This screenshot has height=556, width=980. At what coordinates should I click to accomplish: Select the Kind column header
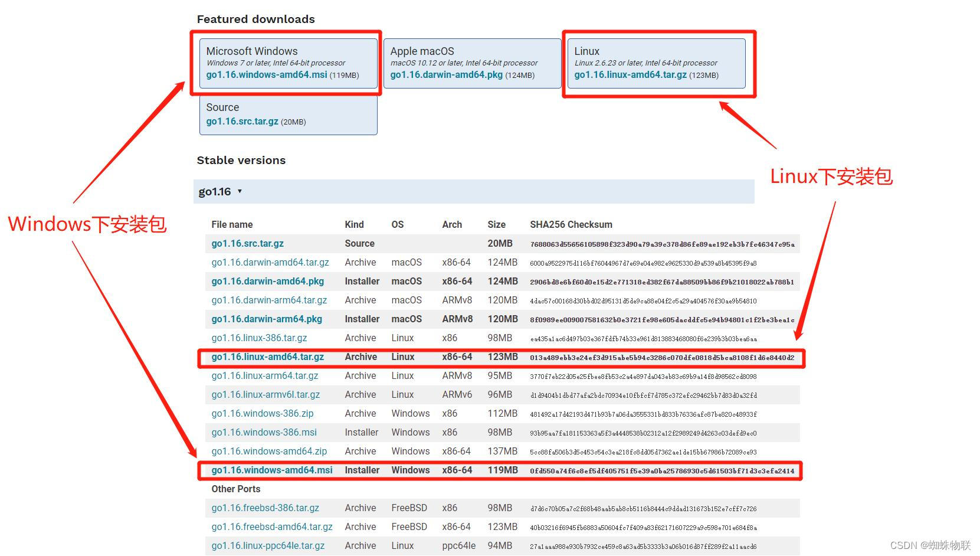coord(354,224)
